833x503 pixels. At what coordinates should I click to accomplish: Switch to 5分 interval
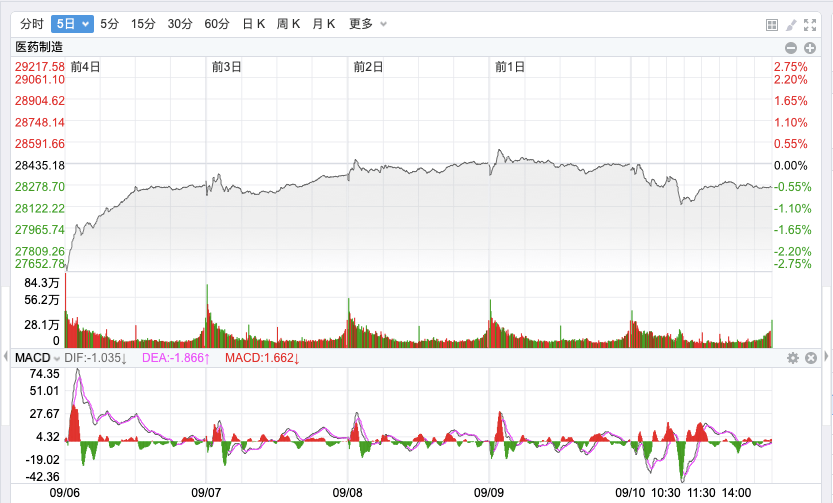tap(109, 23)
